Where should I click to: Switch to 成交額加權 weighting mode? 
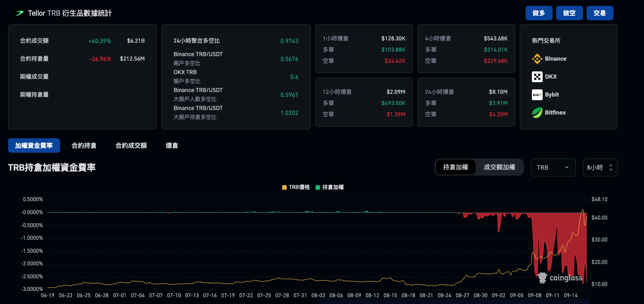(x=500, y=167)
